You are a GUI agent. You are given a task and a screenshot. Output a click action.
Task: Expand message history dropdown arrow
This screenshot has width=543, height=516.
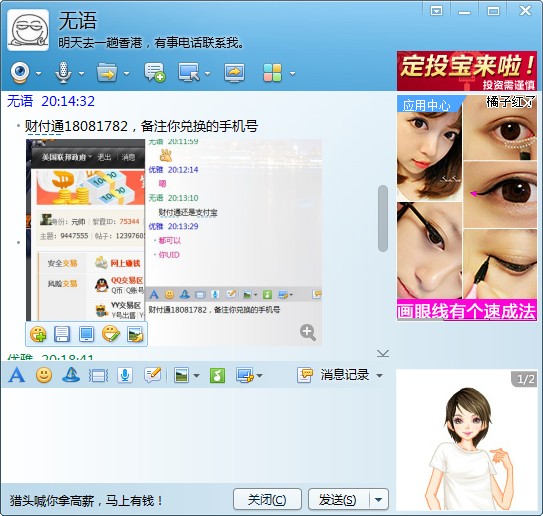[x=380, y=375]
